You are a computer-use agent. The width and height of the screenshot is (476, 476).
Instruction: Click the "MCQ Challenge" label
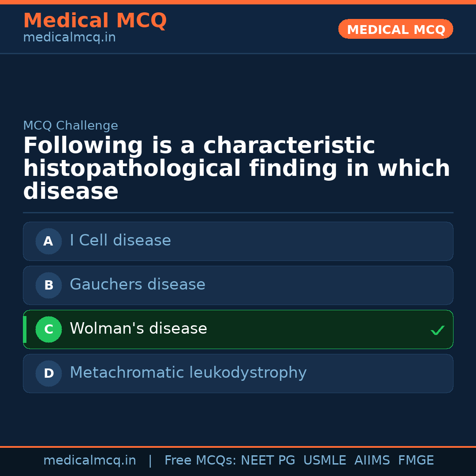click(71, 126)
